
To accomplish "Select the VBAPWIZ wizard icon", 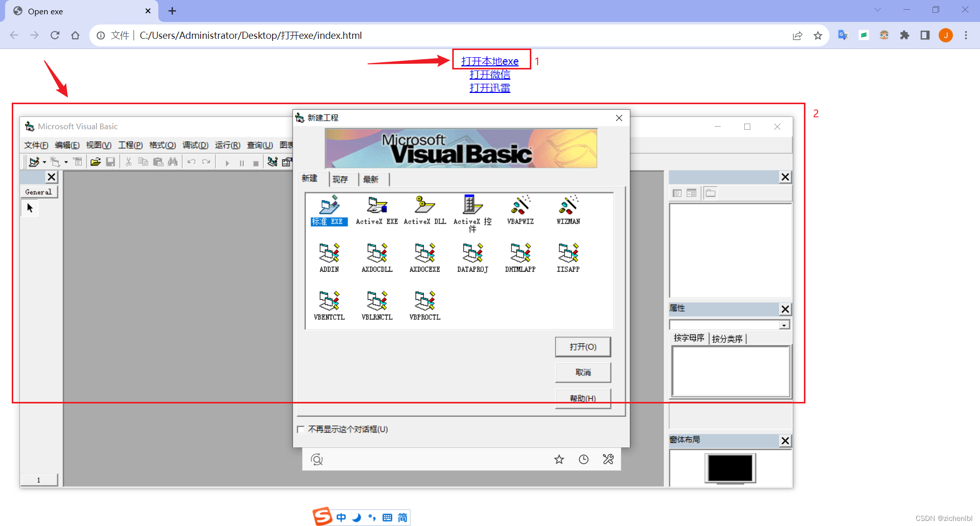I will coord(521,210).
